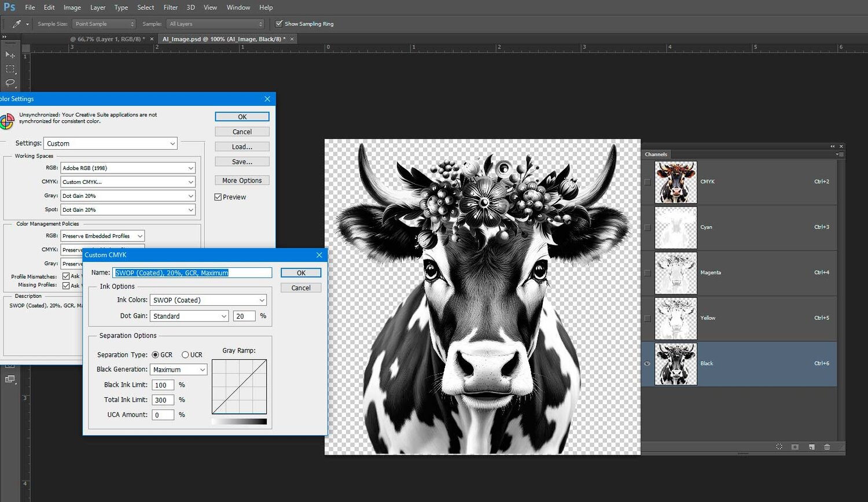
Task: Click the Gray Ramp curve graph
Action: point(239,387)
